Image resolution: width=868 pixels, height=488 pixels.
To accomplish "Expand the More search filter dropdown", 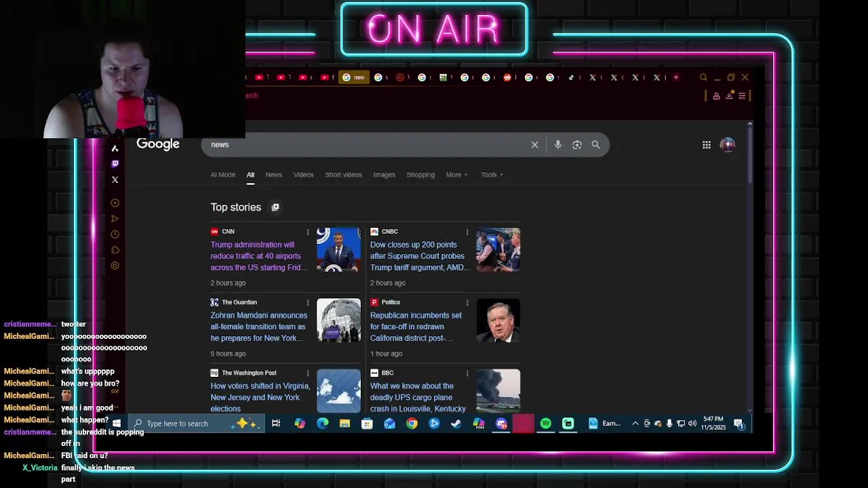I will point(456,175).
